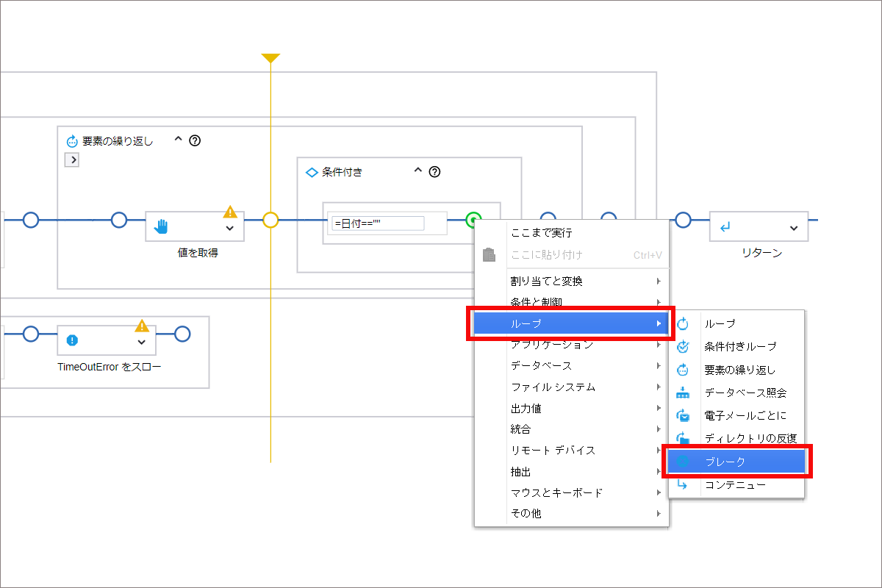
Task: Click the disabled ここに貼り付け menu entry
Action: click(x=572, y=255)
